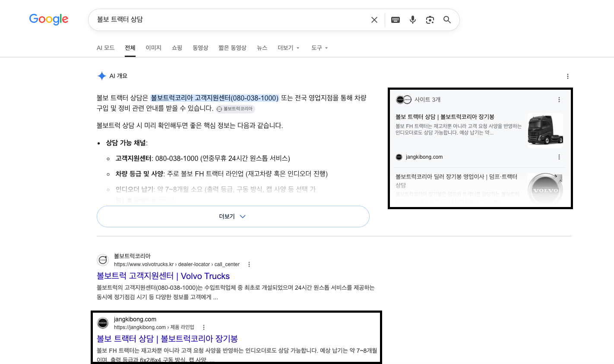Screen dimensions: 614x364
Task: Open 볼보트럭 고객지원센터 | Volvo Trucks link
Action: (163, 276)
